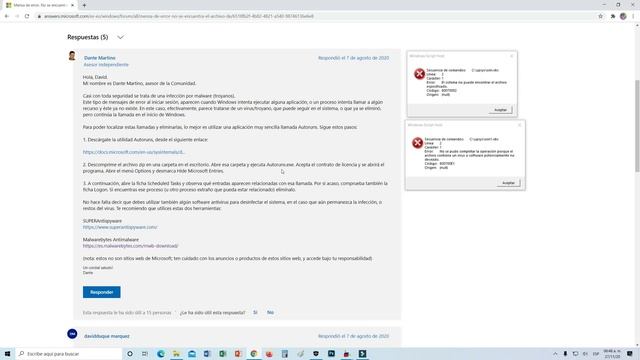
Task: Click Aceptar in the upper error dialog
Action: click(500, 110)
